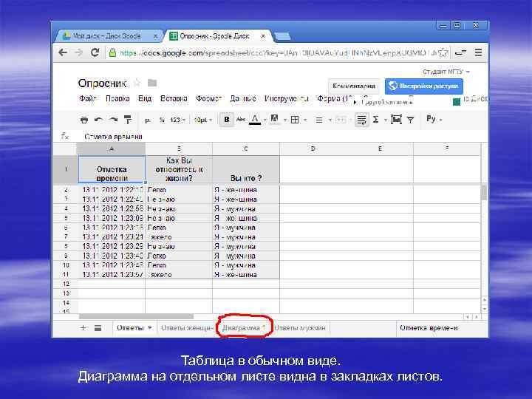Open the all sheets list icon

(98, 328)
